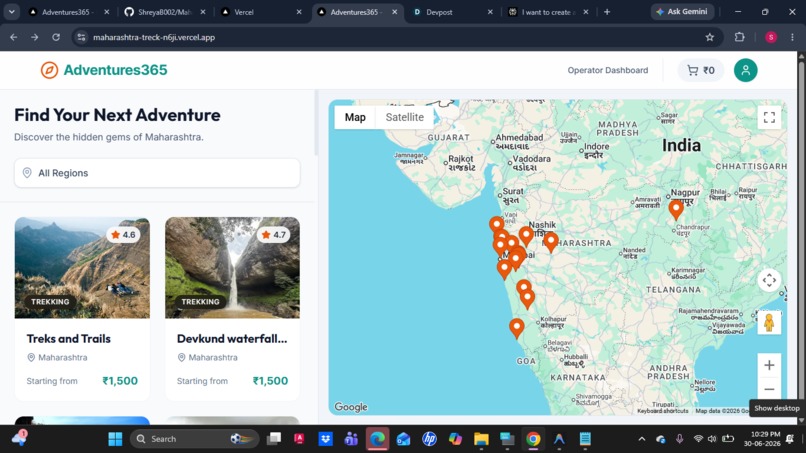Show hidden system tray icons chevron

[x=642, y=439]
